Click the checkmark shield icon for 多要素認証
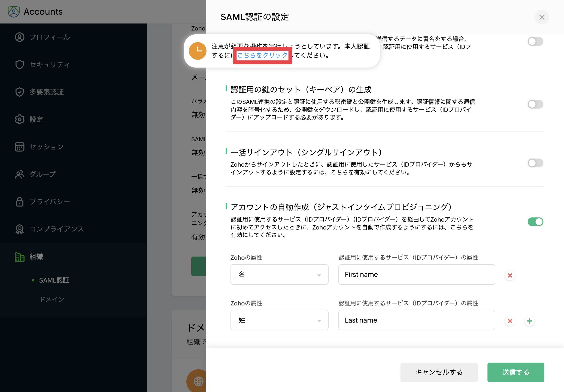Screen dimensions: 564x392 20,92
